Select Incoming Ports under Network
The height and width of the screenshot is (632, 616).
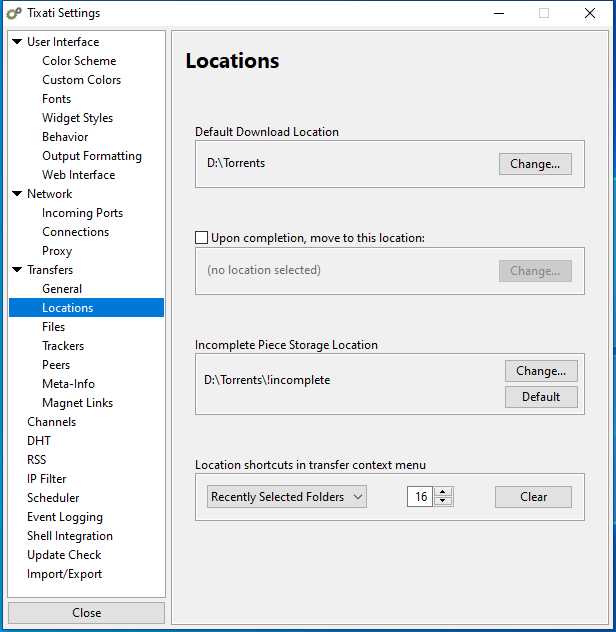[x=82, y=213]
